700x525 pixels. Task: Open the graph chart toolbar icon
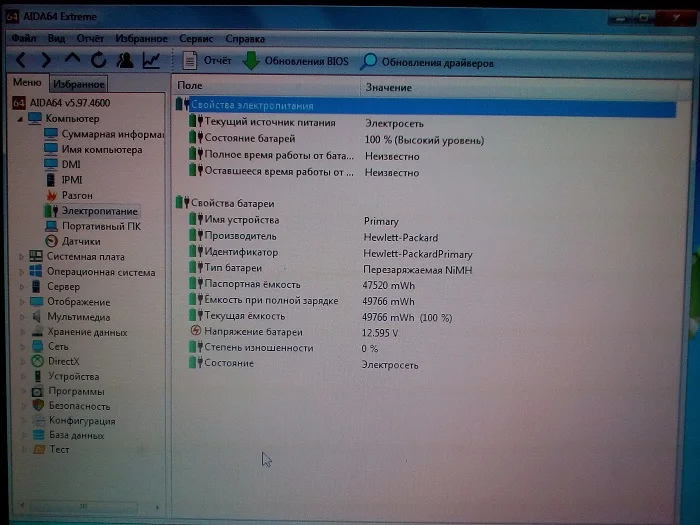(151, 60)
